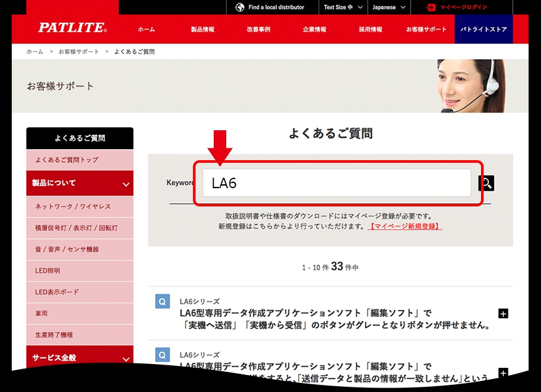The width and height of the screenshot is (541, 392).
Task: Select ネットワーク / ワイヤレス category
Action: pyautogui.click(x=80, y=206)
